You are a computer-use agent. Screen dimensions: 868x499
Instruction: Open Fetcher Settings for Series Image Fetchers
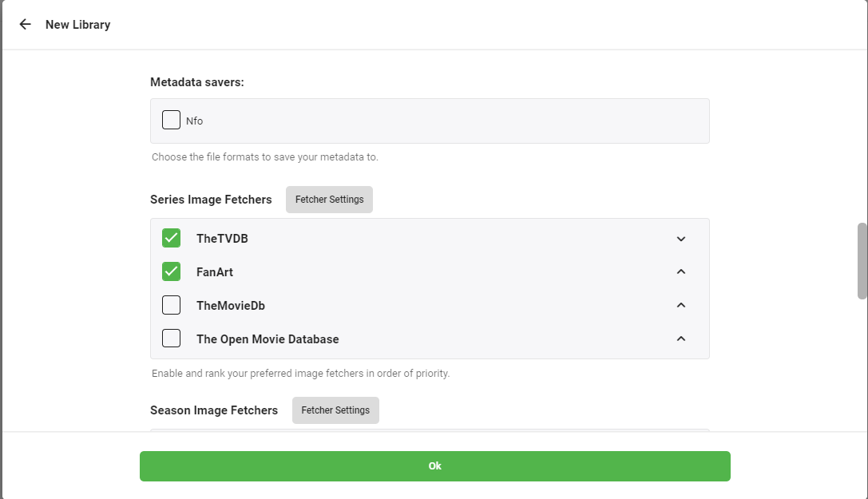click(x=329, y=200)
